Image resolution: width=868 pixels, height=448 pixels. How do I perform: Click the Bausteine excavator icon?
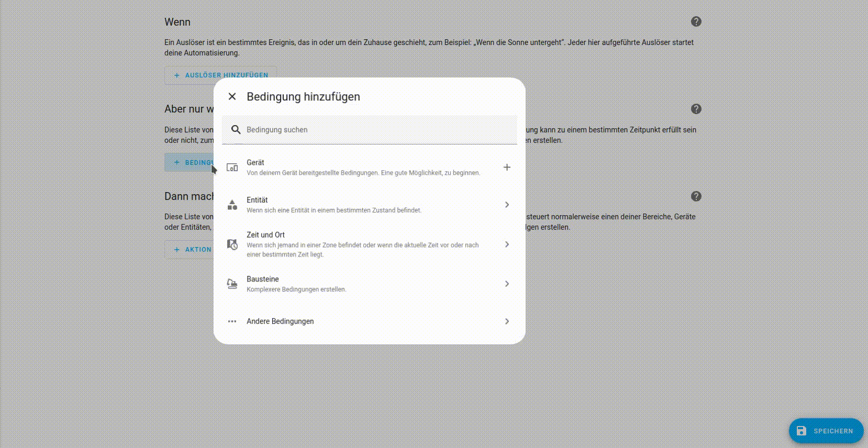point(232,284)
